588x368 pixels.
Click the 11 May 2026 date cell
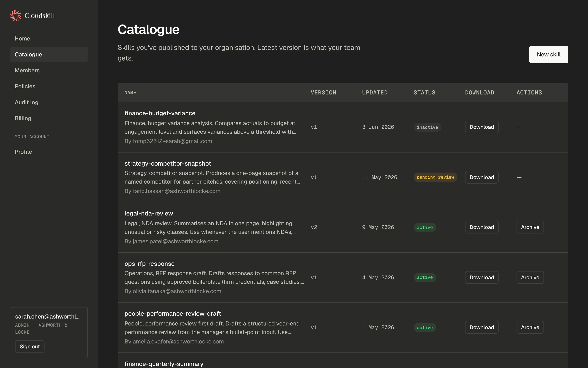(380, 177)
